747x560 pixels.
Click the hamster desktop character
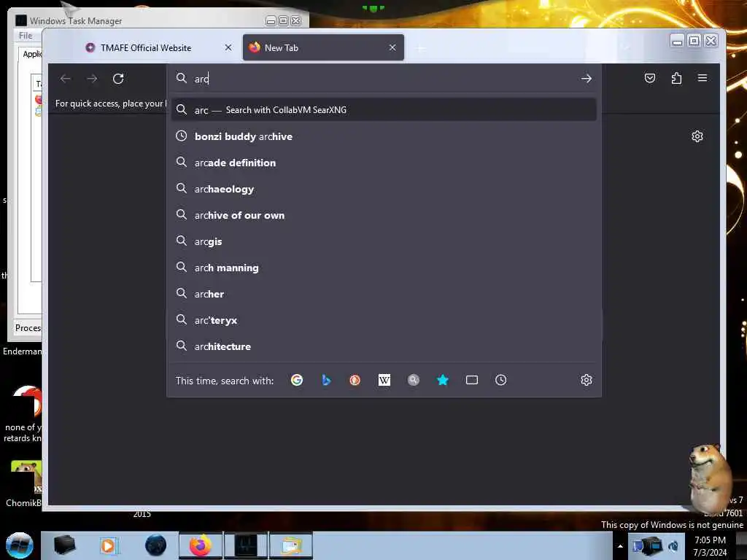tap(710, 478)
